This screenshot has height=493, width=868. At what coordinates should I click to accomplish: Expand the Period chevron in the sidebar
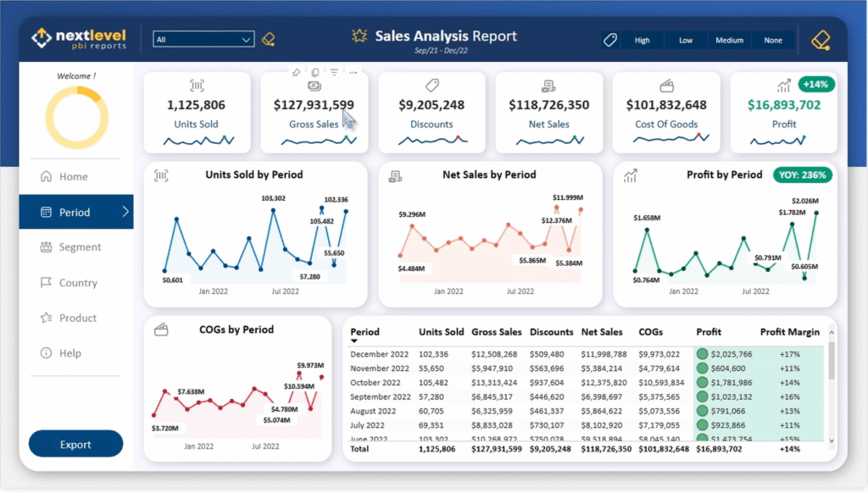125,212
